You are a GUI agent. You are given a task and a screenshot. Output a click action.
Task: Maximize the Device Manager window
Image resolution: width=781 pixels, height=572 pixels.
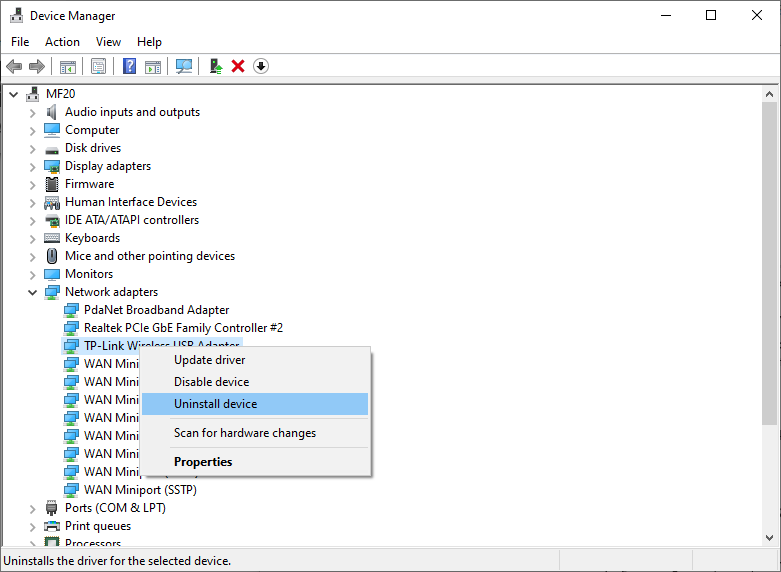coord(711,15)
